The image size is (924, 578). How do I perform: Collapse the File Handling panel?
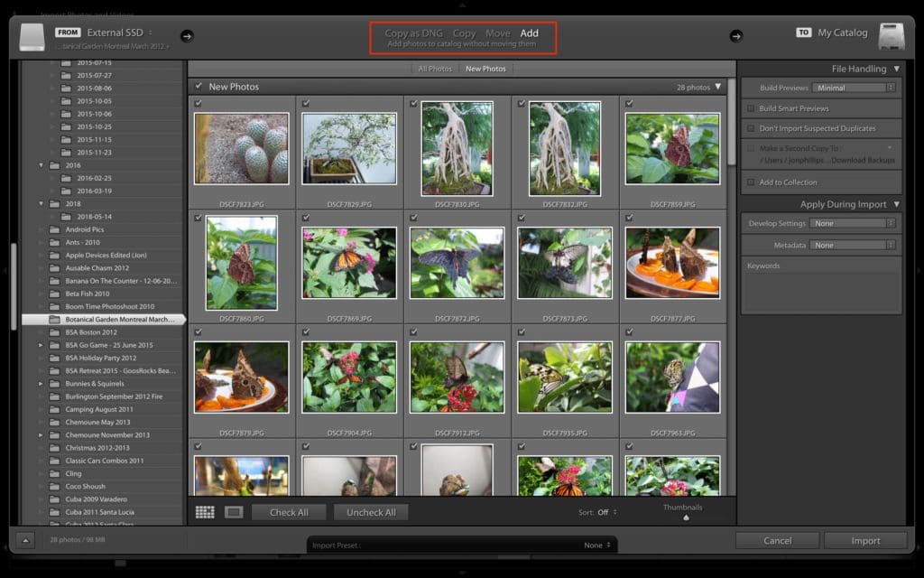[896, 69]
